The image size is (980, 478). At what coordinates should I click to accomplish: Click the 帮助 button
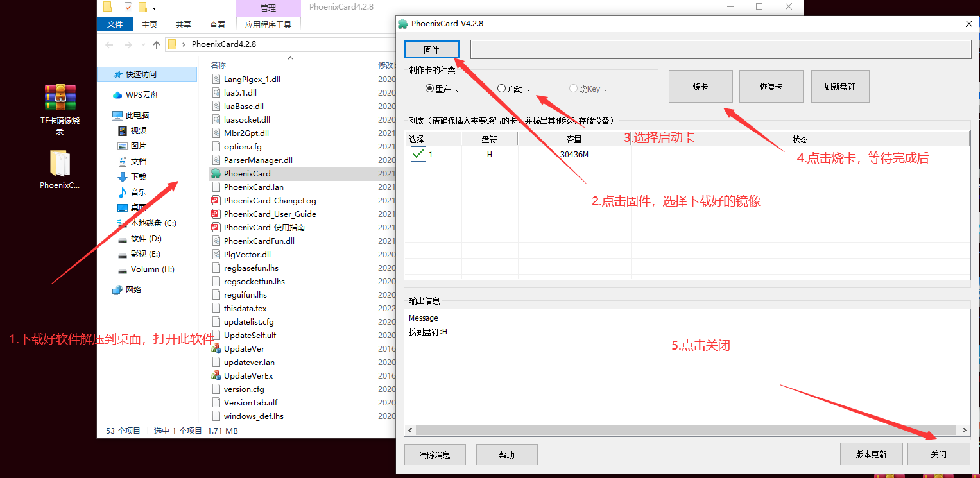(506, 454)
